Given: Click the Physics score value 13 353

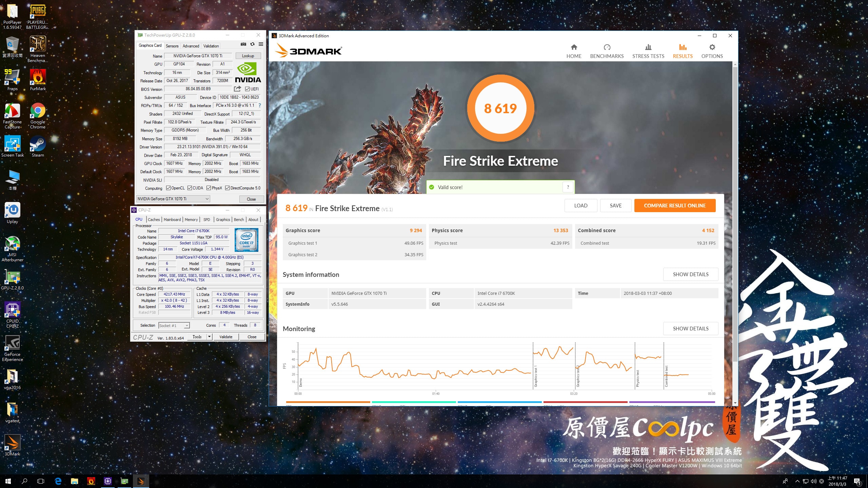Looking at the screenshot, I should point(560,230).
